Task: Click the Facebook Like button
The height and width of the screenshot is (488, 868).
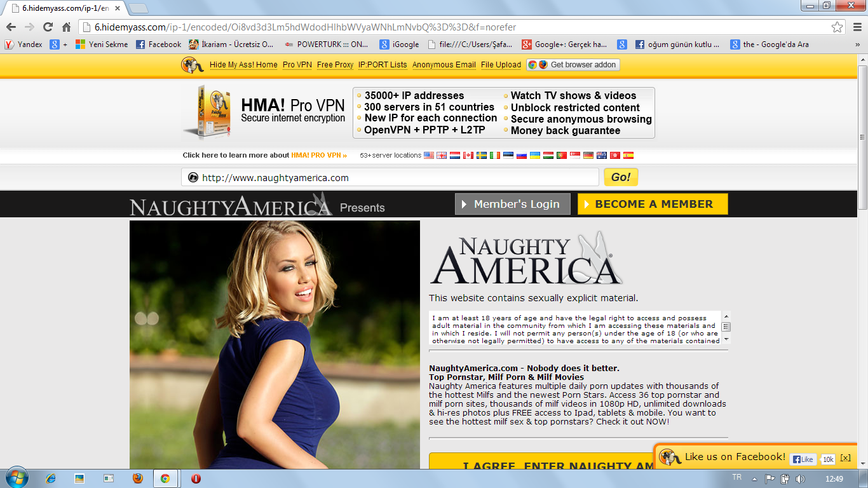Action: click(x=803, y=459)
